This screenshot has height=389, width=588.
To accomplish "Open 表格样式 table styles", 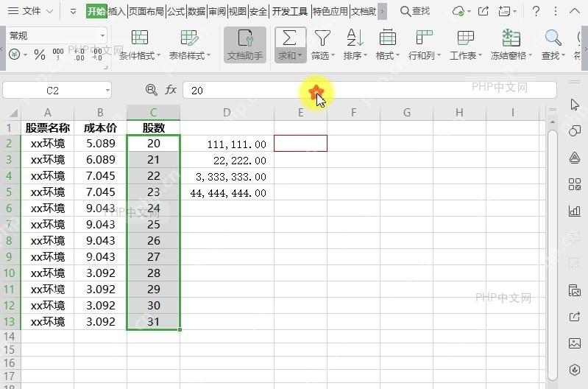I will [x=189, y=45].
